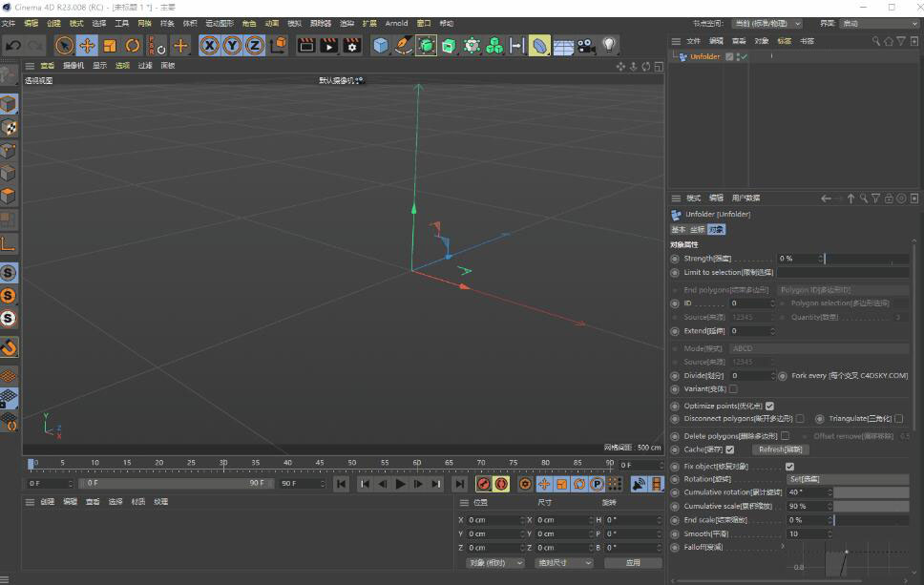
Task: Click the coordinate system cube icon
Action: coord(278,46)
